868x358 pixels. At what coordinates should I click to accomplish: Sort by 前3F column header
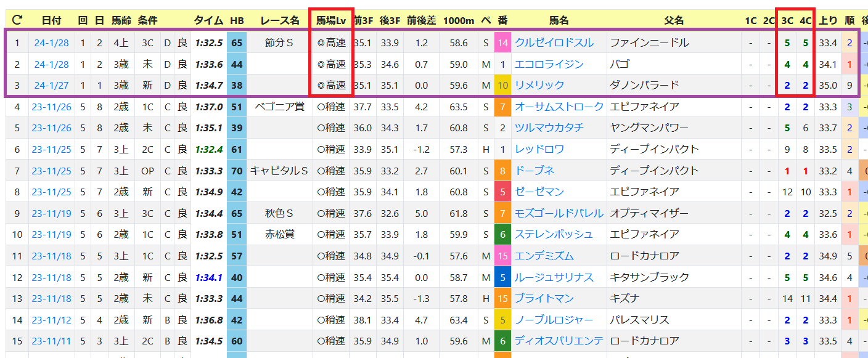pos(363,20)
